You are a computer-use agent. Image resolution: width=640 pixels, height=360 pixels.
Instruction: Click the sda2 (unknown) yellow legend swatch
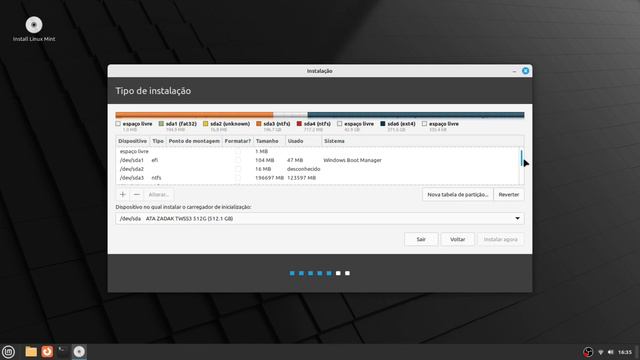pos(206,124)
